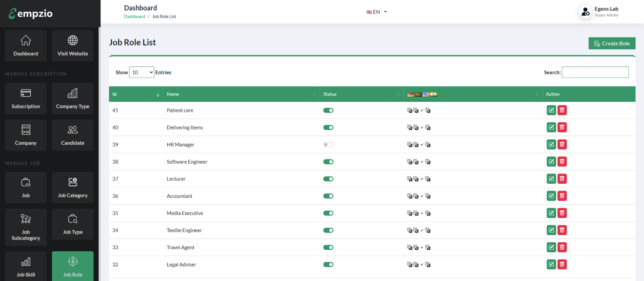Open the EN language dropdown
Screen dimensions: 644x281
click(x=377, y=12)
